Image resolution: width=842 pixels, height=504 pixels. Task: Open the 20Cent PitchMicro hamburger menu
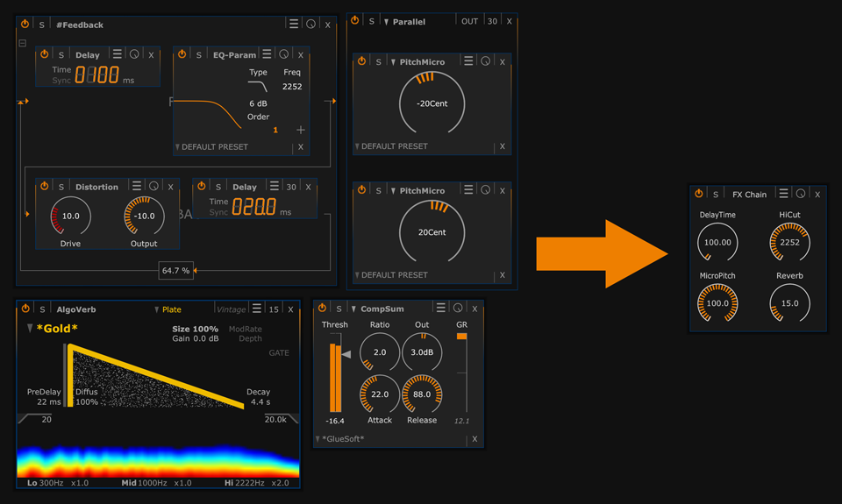coord(468,190)
